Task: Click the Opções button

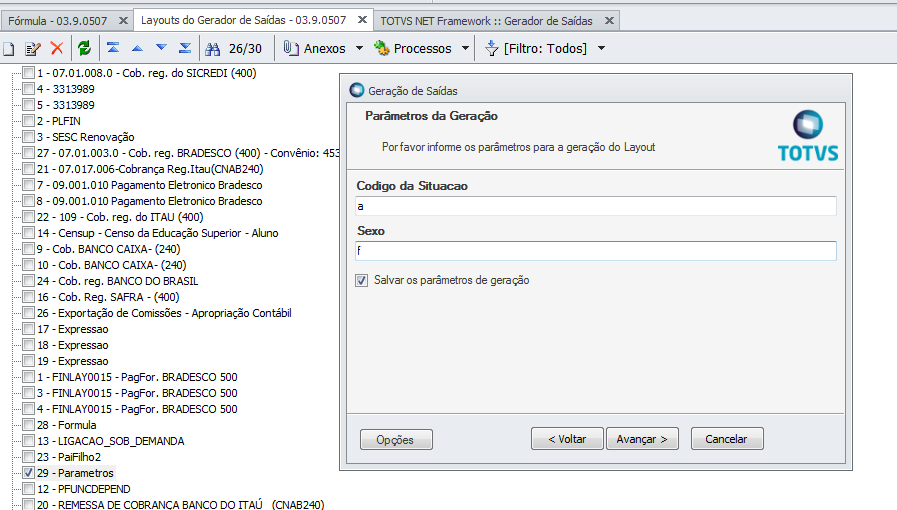Action: click(396, 440)
